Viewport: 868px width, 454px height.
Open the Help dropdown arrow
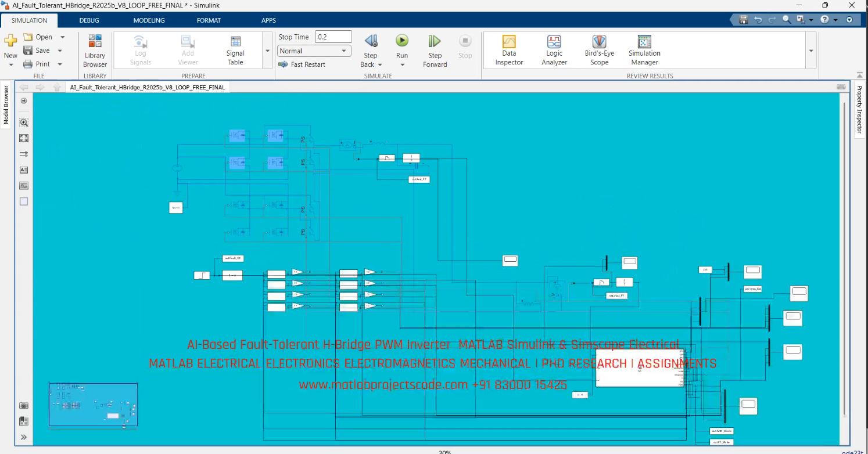coord(835,20)
